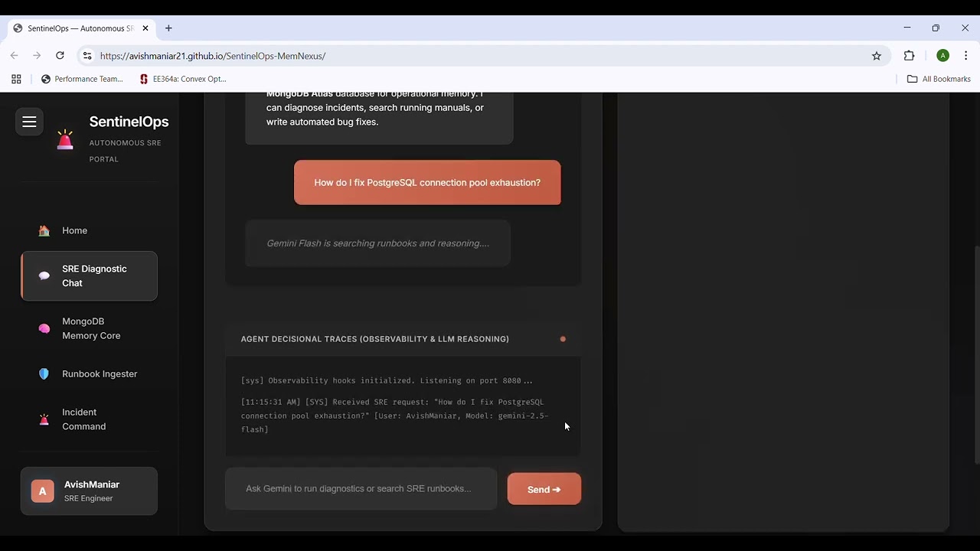
Task: View site information icon in address bar
Action: click(x=87, y=56)
